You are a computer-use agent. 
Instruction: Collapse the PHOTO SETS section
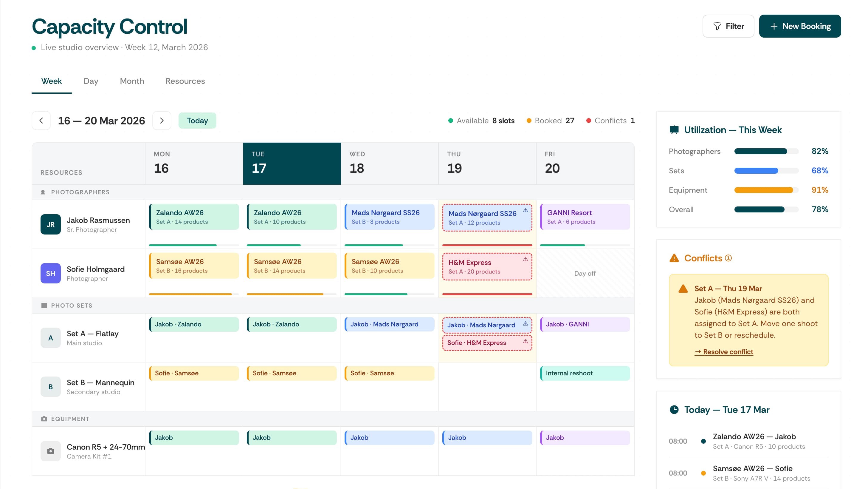[x=72, y=305]
